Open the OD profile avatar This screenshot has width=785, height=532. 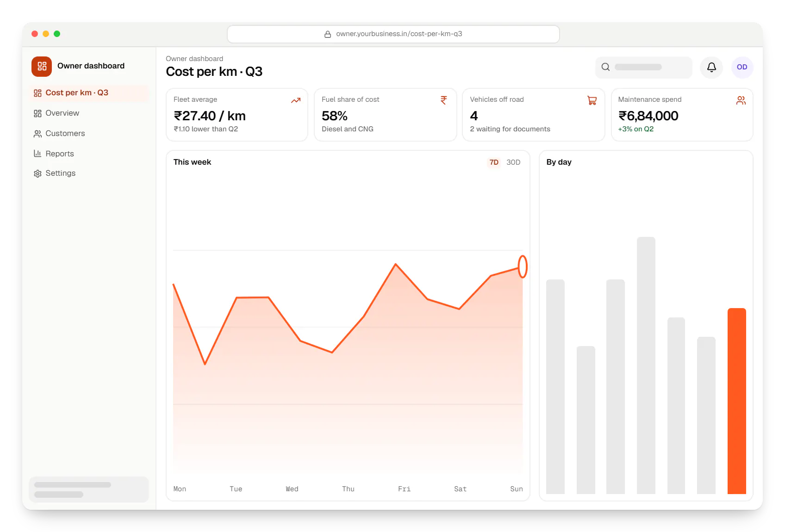742,67
